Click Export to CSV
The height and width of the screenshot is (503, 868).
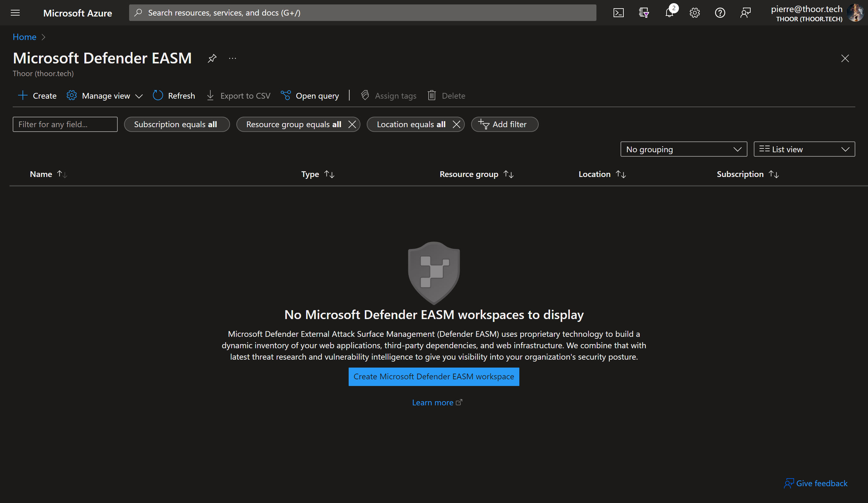(x=238, y=96)
